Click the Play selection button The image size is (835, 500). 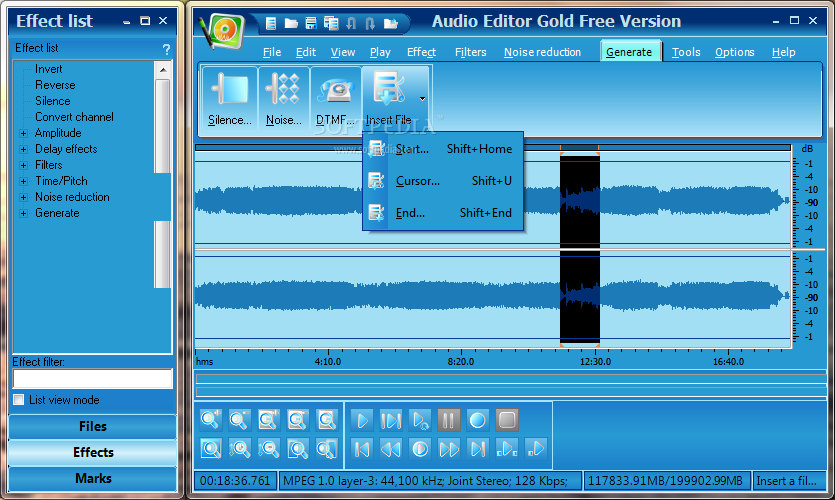click(x=391, y=420)
